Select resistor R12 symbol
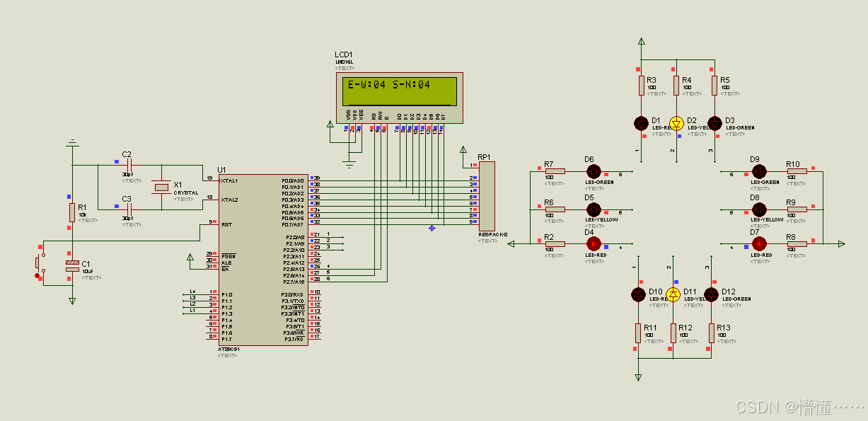The width and height of the screenshot is (868, 421). [x=673, y=333]
